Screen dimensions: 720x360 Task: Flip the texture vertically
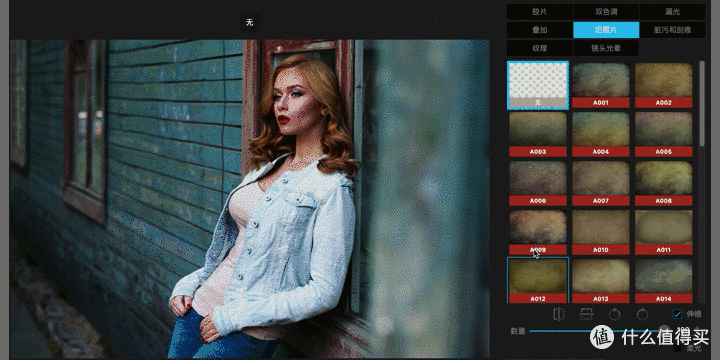586,314
